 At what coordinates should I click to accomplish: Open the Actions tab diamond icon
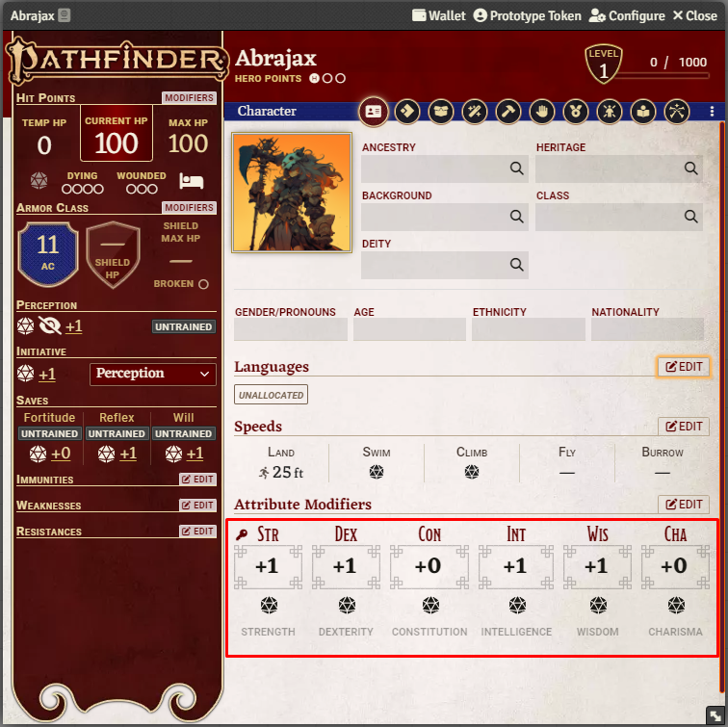click(x=407, y=112)
